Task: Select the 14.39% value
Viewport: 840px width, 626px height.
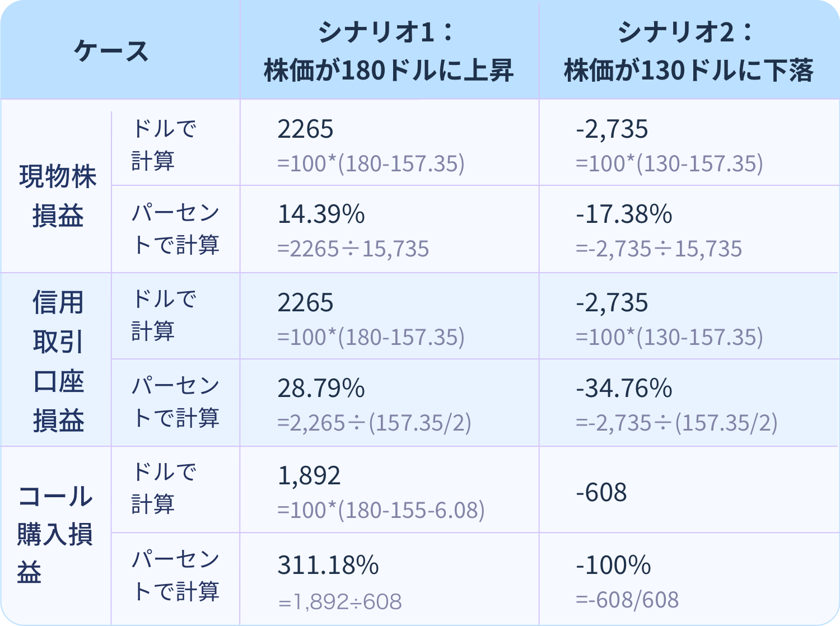Action: click(x=321, y=214)
